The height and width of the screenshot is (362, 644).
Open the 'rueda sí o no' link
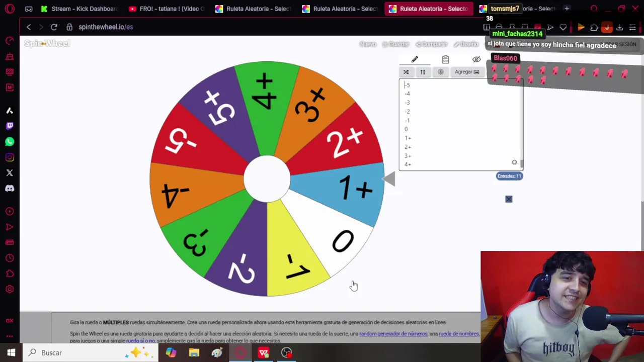(140, 341)
